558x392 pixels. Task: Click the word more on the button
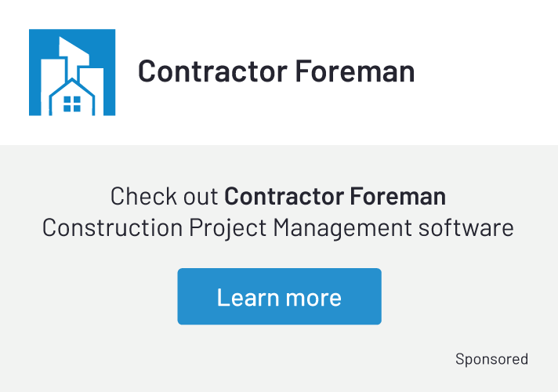(313, 297)
